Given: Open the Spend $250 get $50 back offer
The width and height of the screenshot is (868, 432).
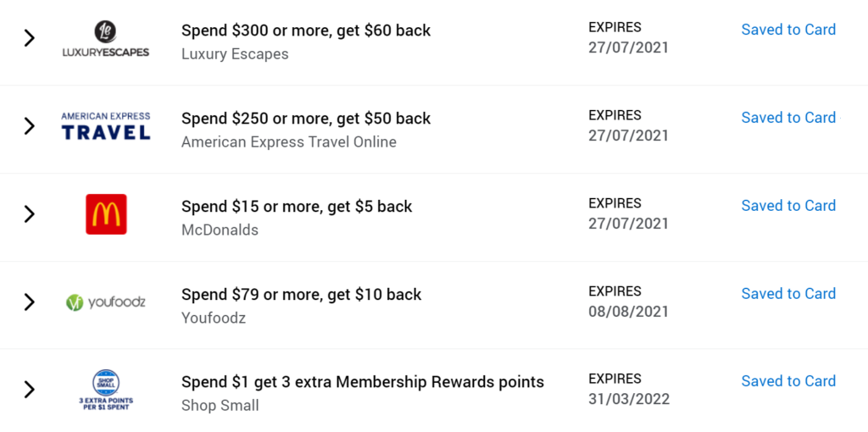Looking at the screenshot, I should point(306,119).
